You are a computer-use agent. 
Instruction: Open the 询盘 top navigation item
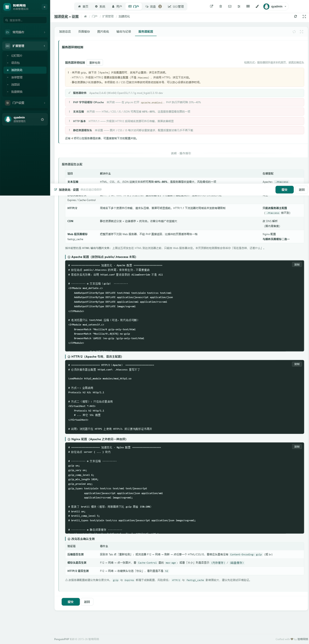tap(153, 7)
